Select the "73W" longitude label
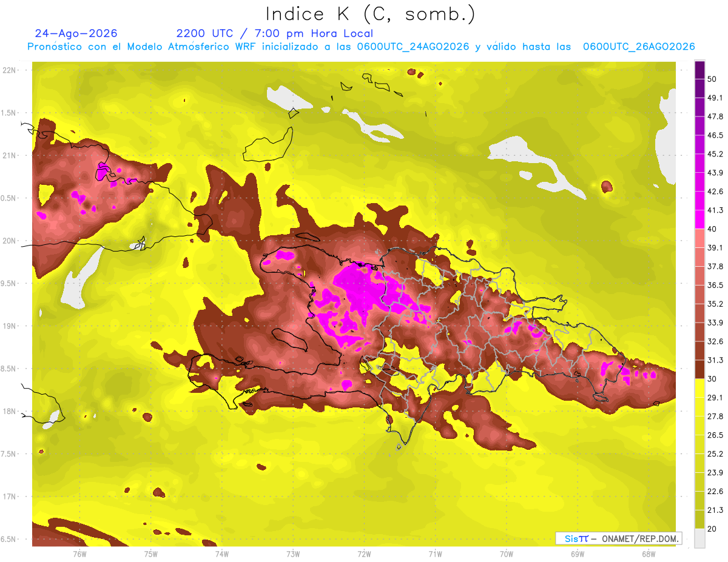Screen dimensions: 728x562 coord(293,554)
